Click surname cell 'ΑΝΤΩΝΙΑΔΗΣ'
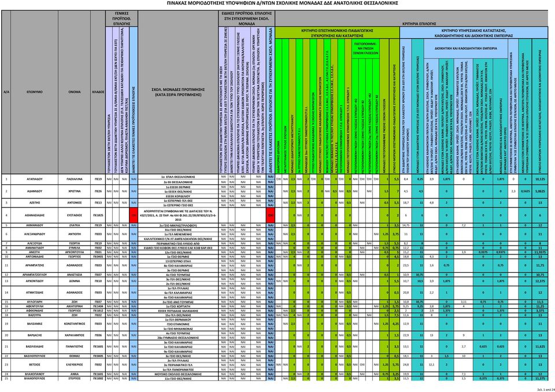Image resolution: width=555 pixels, height=392 pixels. point(34,256)
